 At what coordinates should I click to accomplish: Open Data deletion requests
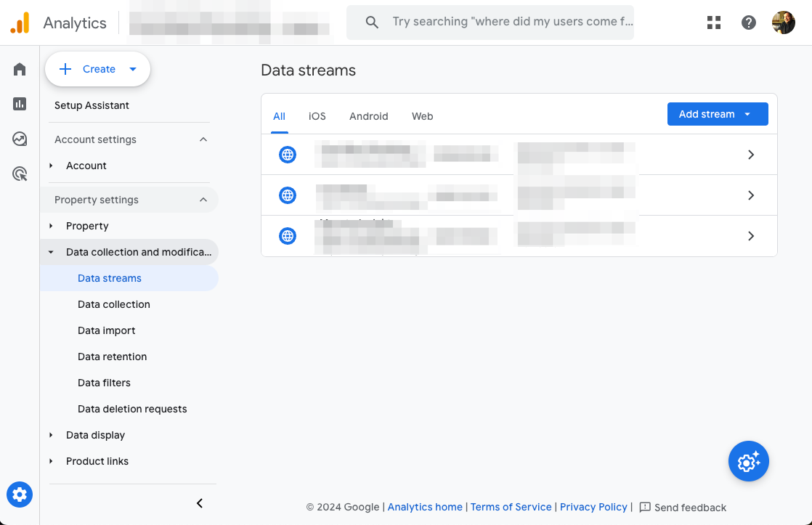pyautogui.click(x=132, y=409)
